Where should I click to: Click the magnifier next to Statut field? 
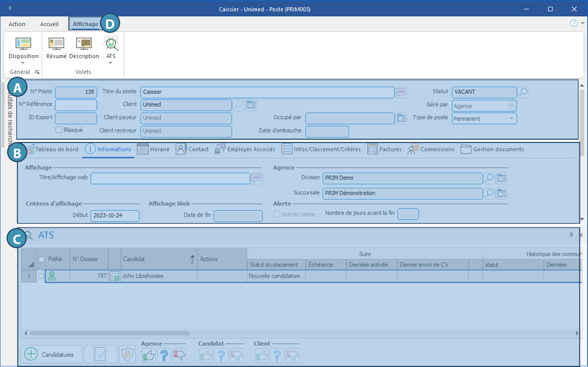tap(523, 92)
